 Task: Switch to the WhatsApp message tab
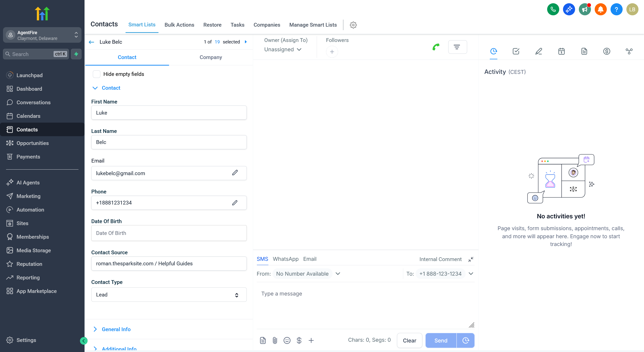pyautogui.click(x=286, y=259)
